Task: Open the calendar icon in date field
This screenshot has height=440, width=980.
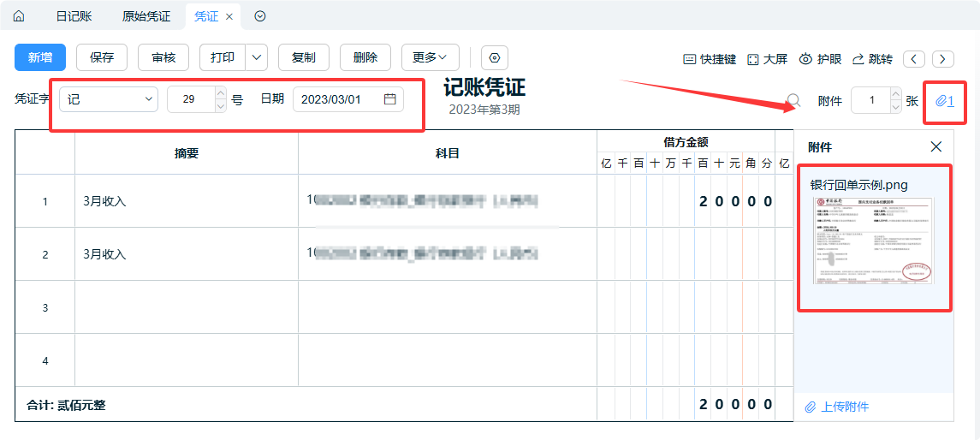Action: (390, 99)
